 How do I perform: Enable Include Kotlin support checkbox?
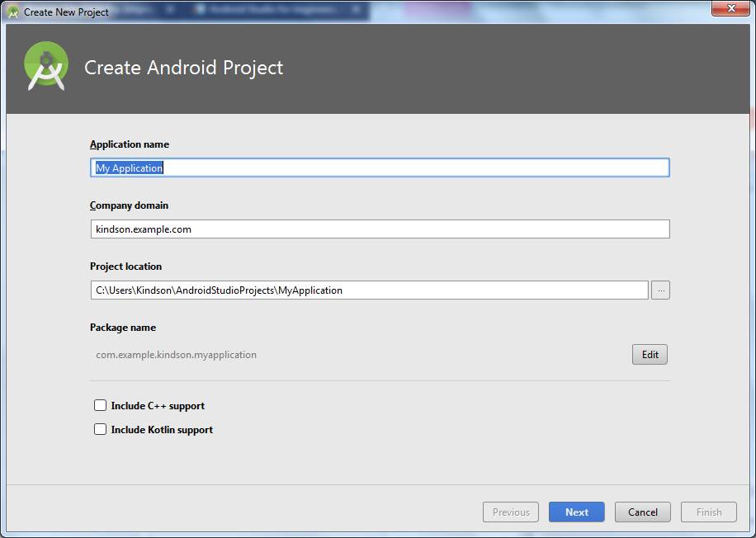pos(101,429)
